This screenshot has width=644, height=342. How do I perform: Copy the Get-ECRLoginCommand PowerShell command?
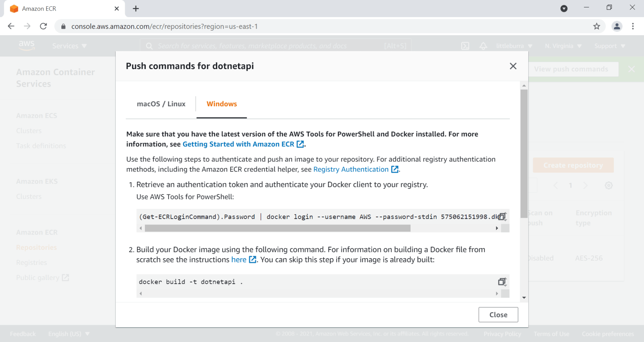(x=502, y=216)
